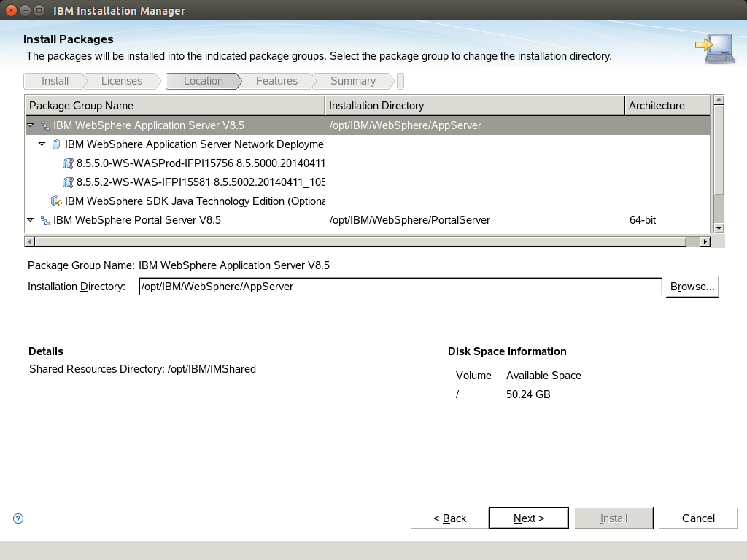
Task: Click the vertical scrollbar thumb of the package table
Action: [719, 149]
